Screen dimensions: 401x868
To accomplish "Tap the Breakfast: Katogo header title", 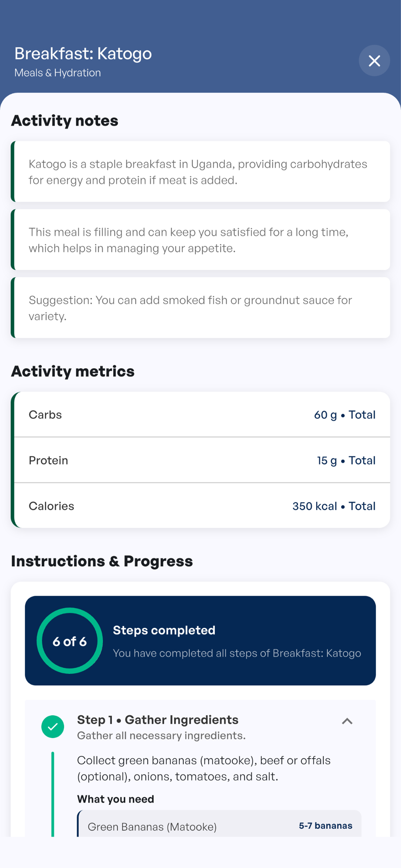I will 83,54.
